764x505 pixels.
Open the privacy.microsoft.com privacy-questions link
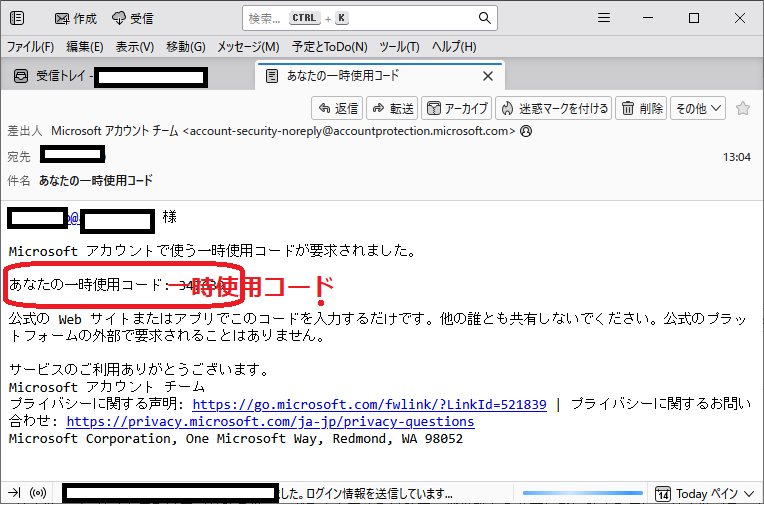coord(270,421)
